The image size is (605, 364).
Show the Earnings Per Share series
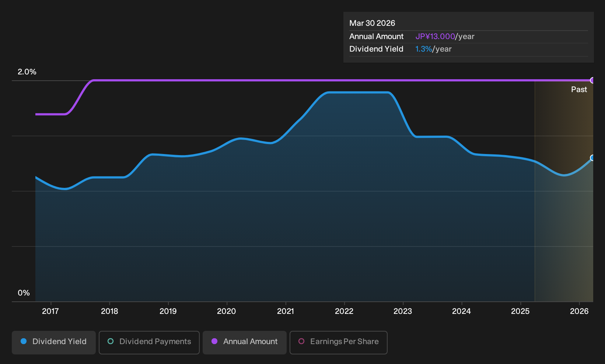click(x=339, y=343)
